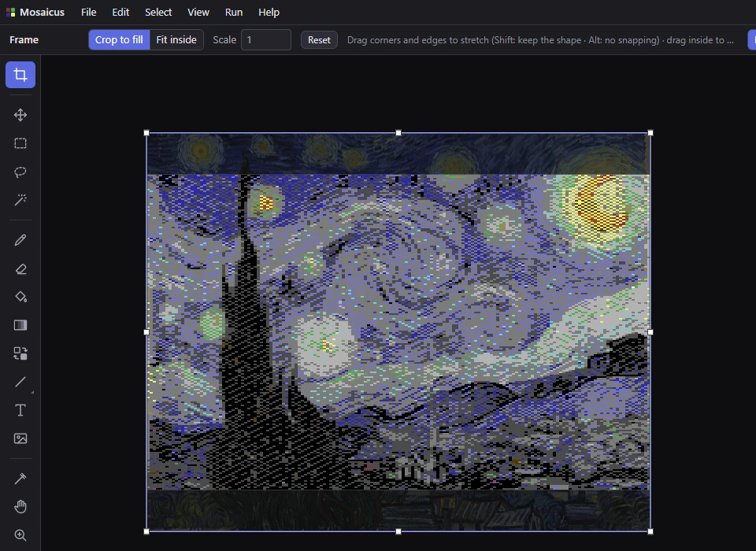Select the Replace color tool
The width and height of the screenshot is (756, 551).
(x=20, y=353)
